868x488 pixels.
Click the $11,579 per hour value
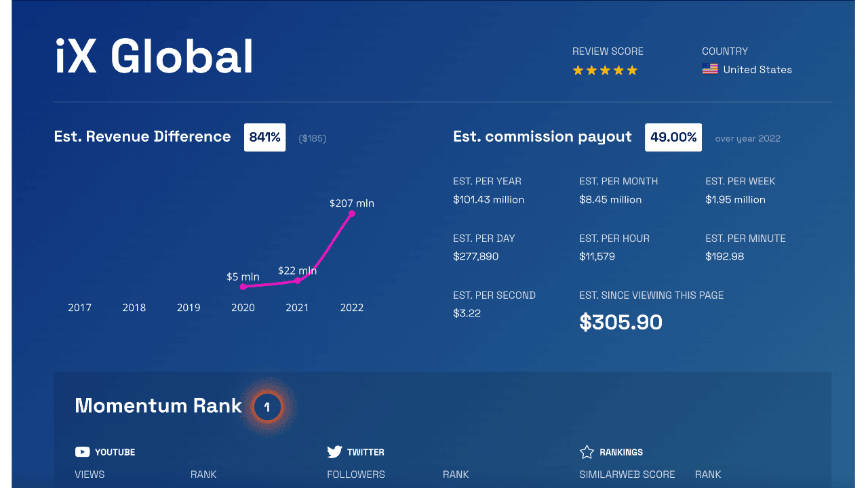tap(597, 256)
